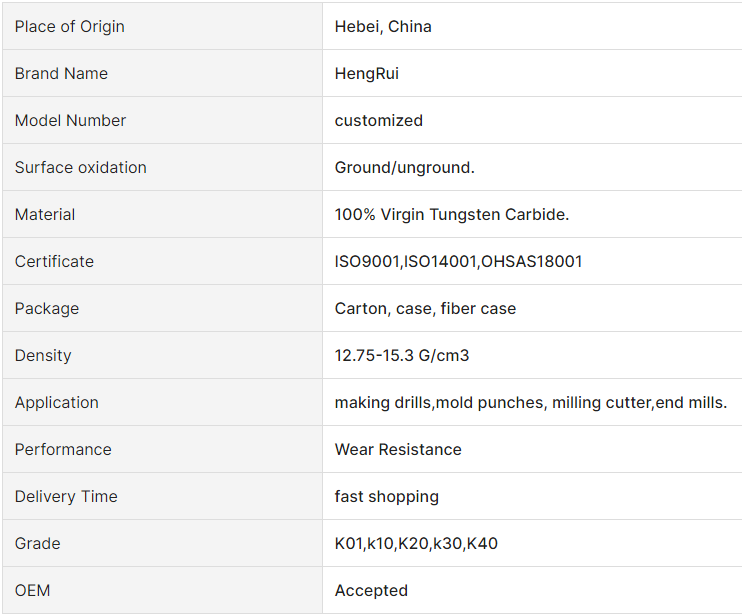
Task: Click the Density value 12.75-15.3 G/cm3
Action: (402, 355)
